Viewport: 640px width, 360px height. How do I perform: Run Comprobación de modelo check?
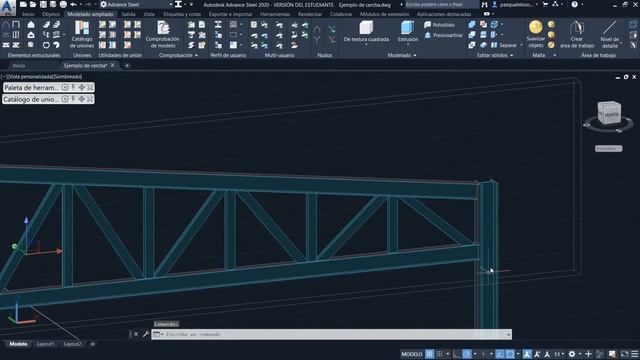[x=162, y=34]
